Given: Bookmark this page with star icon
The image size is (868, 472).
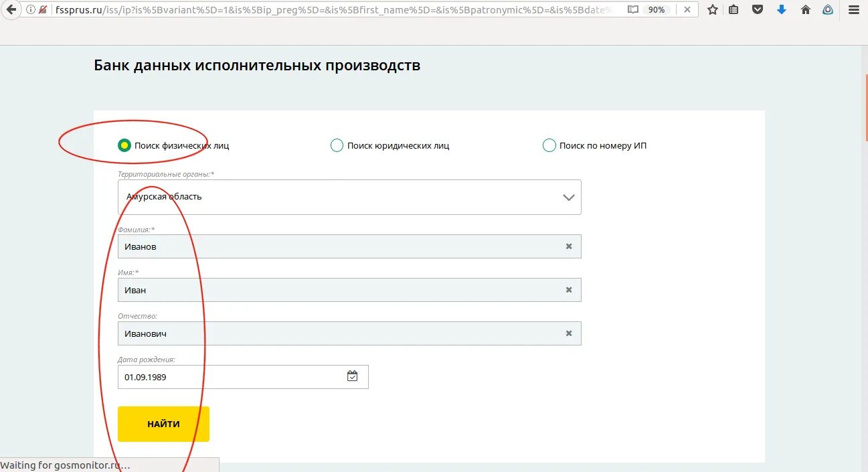Looking at the screenshot, I should point(713,9).
